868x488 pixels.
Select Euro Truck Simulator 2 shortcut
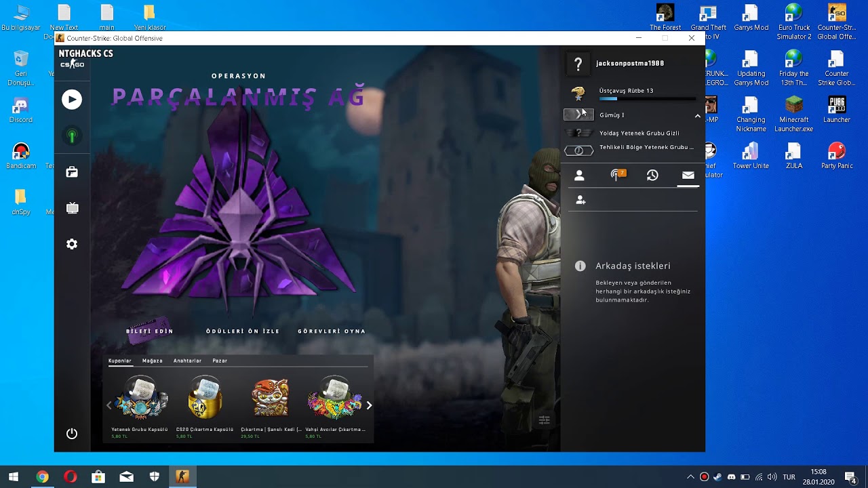(x=793, y=22)
